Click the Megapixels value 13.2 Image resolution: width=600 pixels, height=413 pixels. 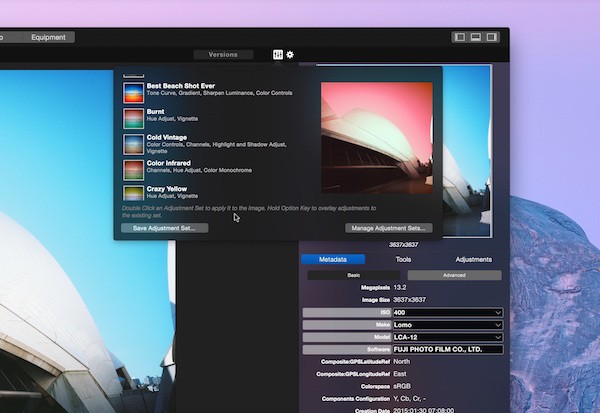coord(400,287)
